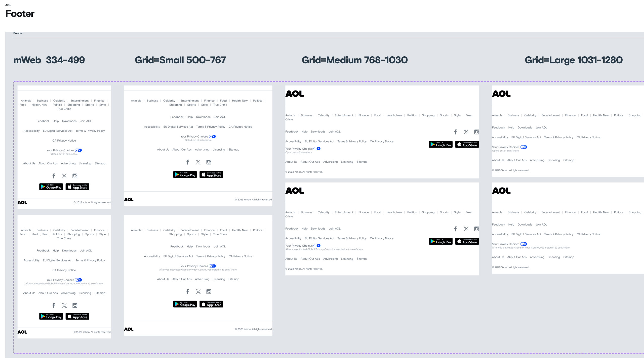Click Instagram icon in Grid=Small Global Privacy Control footer
The height and width of the screenshot is (359, 644).
pyautogui.click(x=209, y=292)
